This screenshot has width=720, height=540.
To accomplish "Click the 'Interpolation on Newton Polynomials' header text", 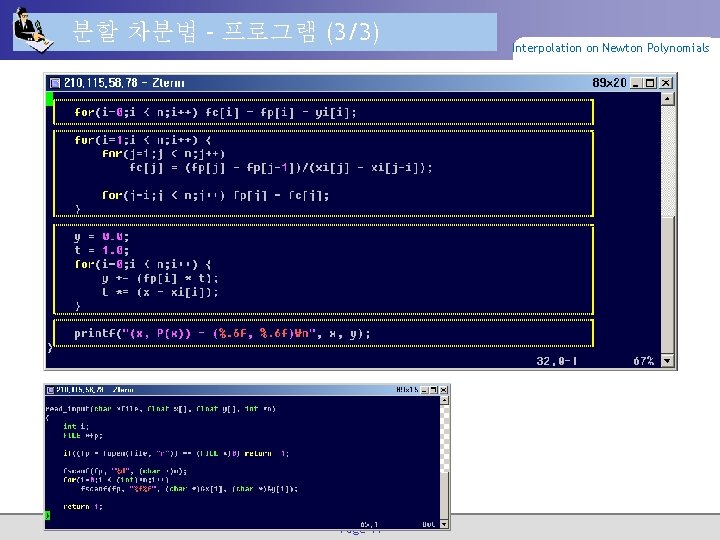I will 611,48.
